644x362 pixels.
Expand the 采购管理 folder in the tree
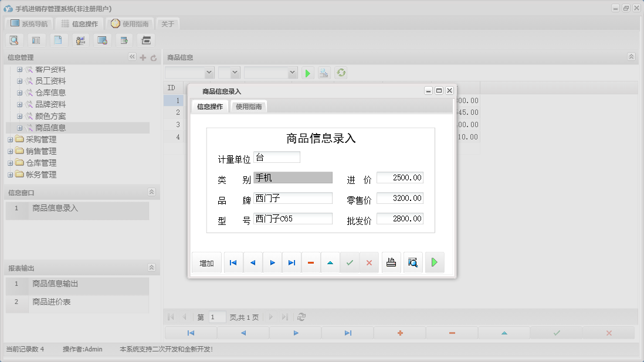click(11, 139)
